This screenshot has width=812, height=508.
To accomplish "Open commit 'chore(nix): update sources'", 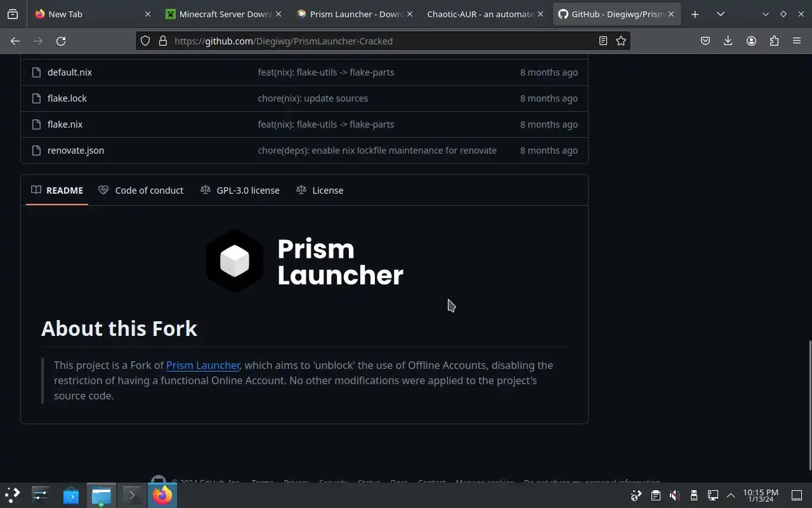I will click(x=313, y=98).
